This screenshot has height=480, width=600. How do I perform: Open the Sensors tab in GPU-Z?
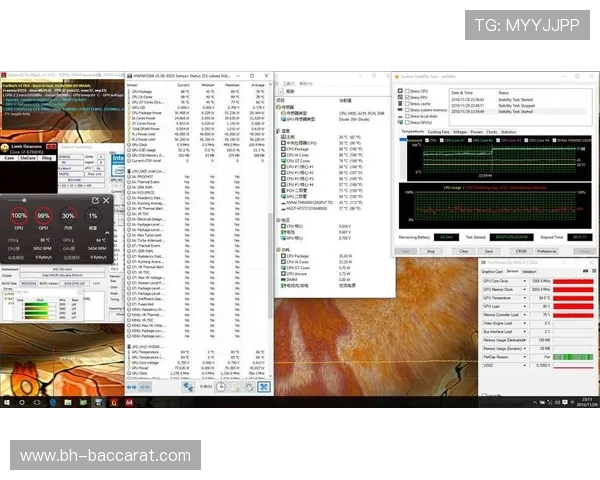[512, 271]
